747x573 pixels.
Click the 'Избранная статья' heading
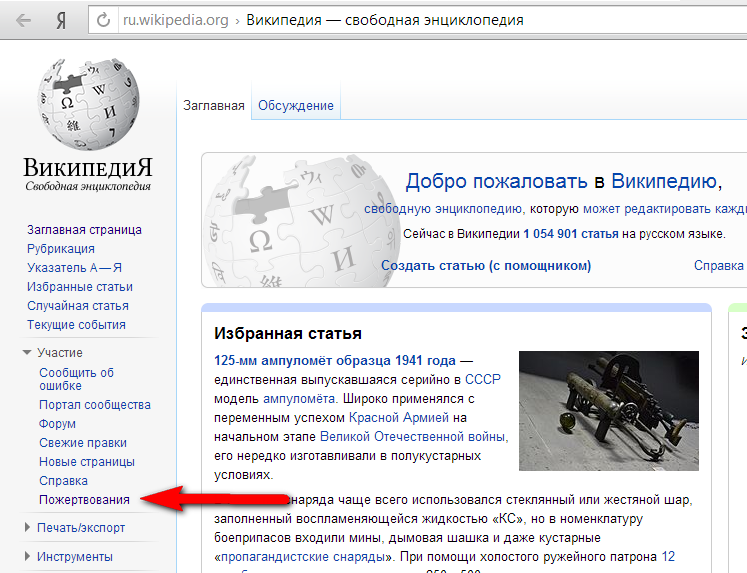[288, 333]
